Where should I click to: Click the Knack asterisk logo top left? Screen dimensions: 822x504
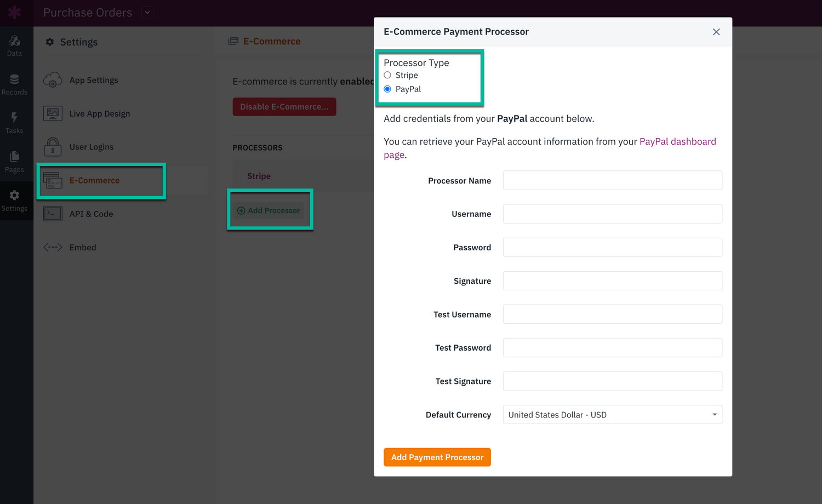coord(14,12)
